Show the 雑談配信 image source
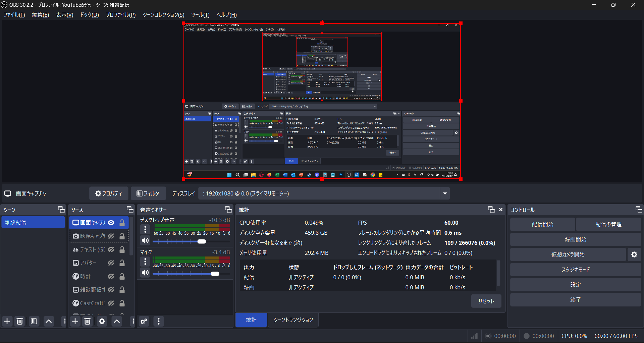The width and height of the screenshot is (644, 343). [x=111, y=290]
